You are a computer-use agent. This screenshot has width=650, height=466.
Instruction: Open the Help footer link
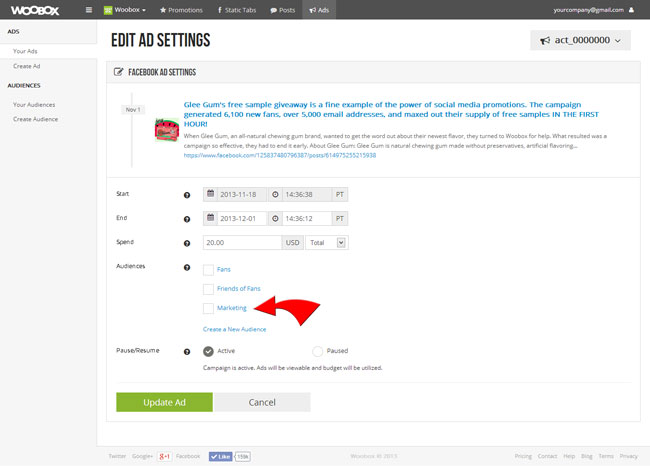click(x=569, y=456)
